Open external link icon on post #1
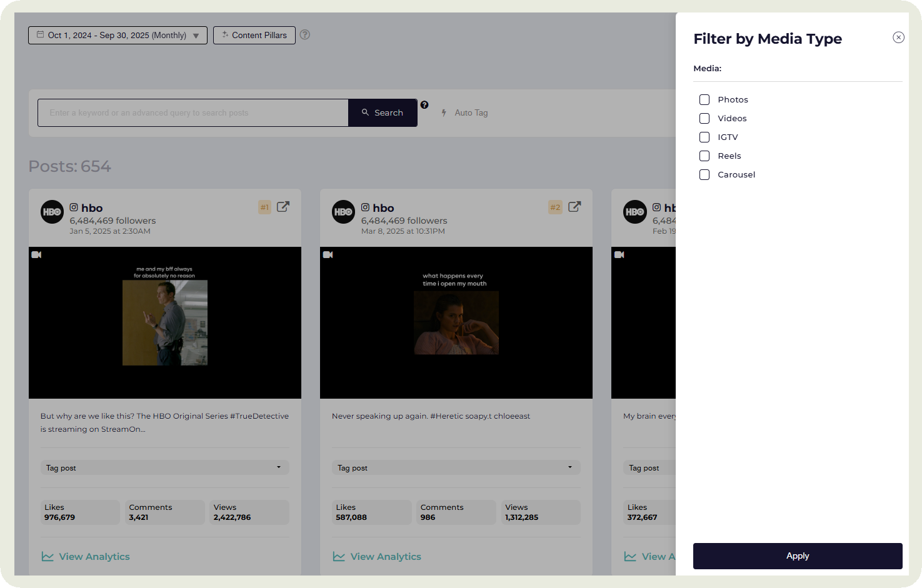Viewport: 922px width, 588px height. point(283,207)
